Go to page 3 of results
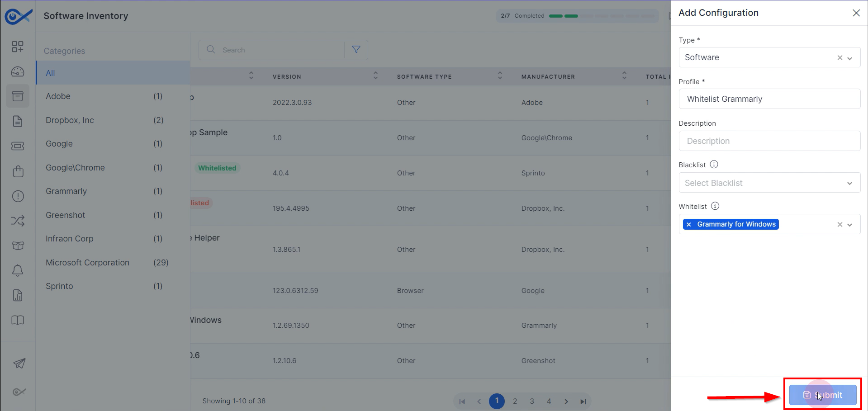Image resolution: width=868 pixels, height=411 pixels. (x=532, y=401)
